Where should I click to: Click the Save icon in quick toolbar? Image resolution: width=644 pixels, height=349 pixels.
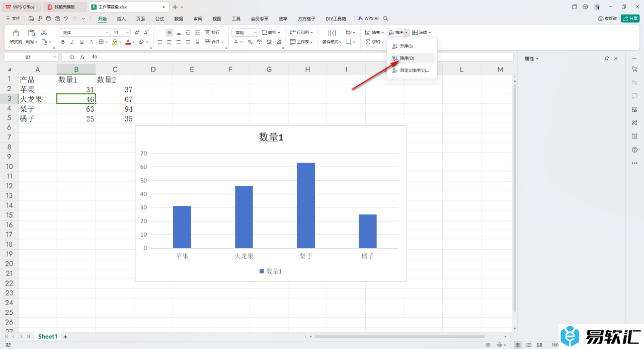tap(31, 19)
